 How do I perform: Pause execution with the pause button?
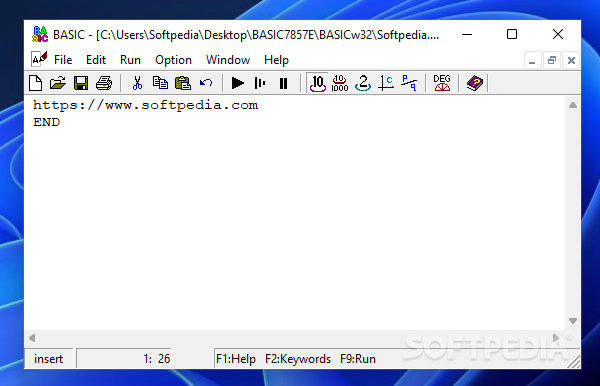coord(283,83)
